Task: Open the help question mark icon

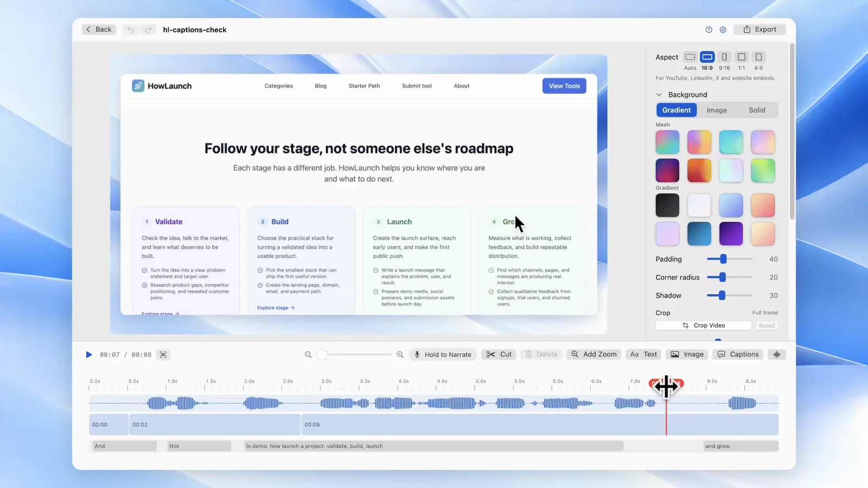Action: coord(709,30)
